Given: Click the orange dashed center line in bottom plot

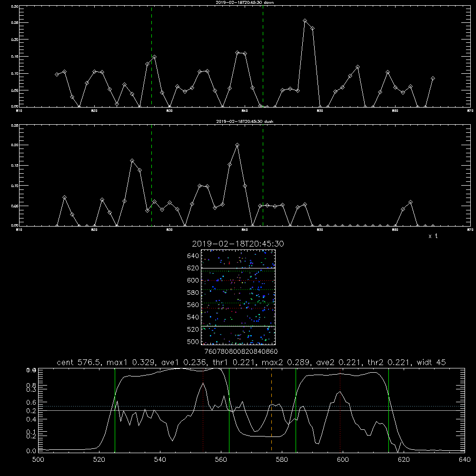Looking at the screenshot, I should click(x=271, y=410).
